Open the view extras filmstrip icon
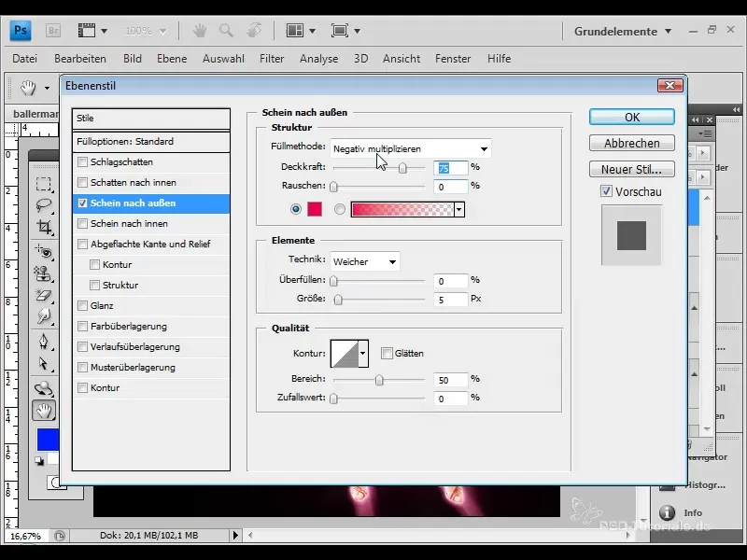747x560 pixels. pos(87,31)
